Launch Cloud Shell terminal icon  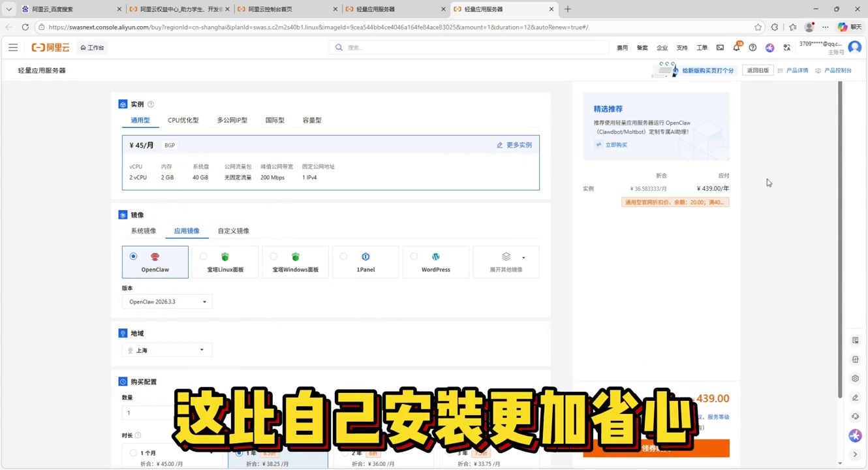click(720, 48)
